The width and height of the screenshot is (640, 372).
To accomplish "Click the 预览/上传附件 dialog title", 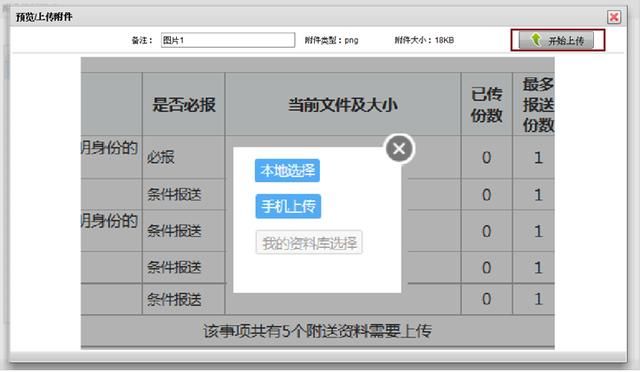I will coord(44,17).
